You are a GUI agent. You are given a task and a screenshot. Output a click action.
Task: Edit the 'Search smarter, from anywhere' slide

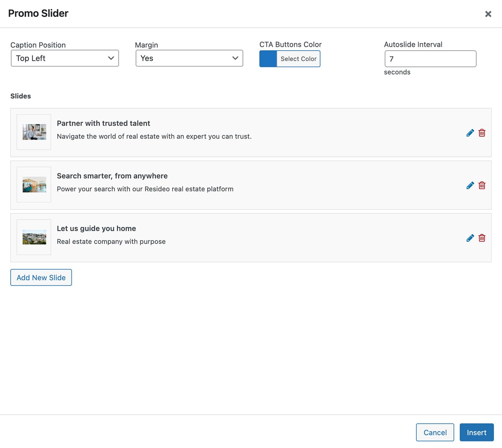coord(470,185)
